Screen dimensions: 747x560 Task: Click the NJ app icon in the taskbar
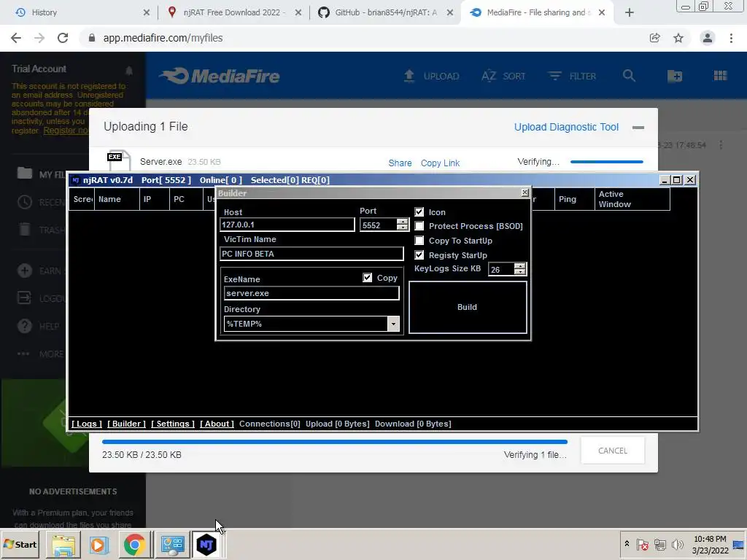tap(206, 544)
